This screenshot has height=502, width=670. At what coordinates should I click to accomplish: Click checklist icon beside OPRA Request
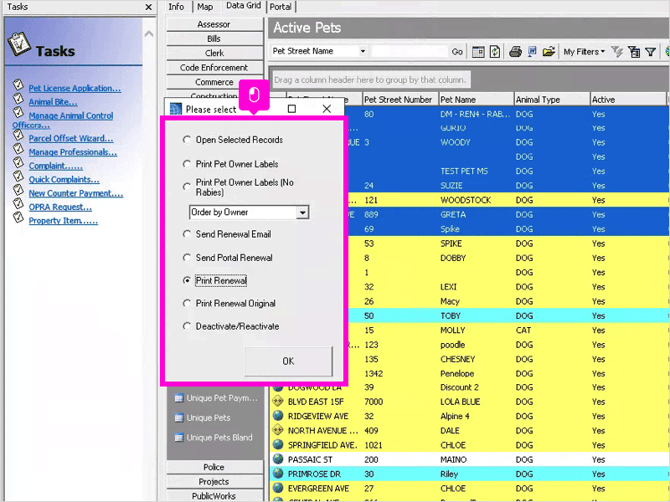18,203
